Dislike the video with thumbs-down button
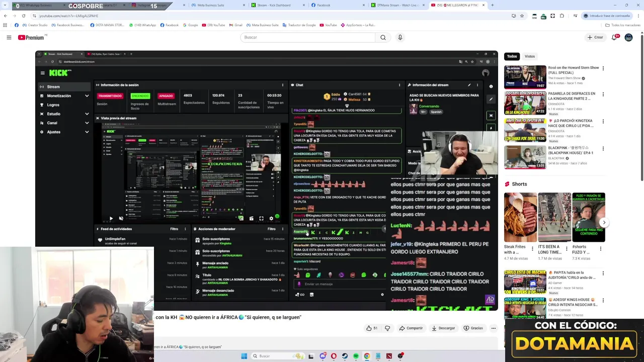 pyautogui.click(x=387, y=328)
